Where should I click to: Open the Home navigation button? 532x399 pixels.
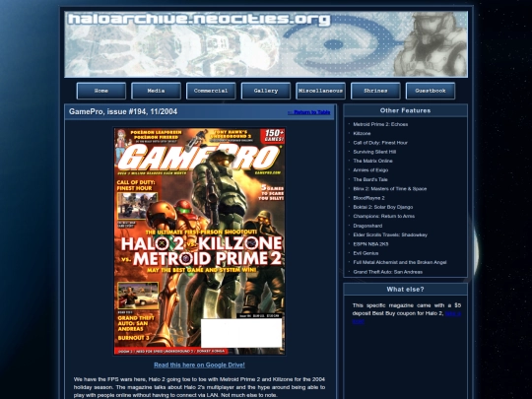[x=101, y=91]
